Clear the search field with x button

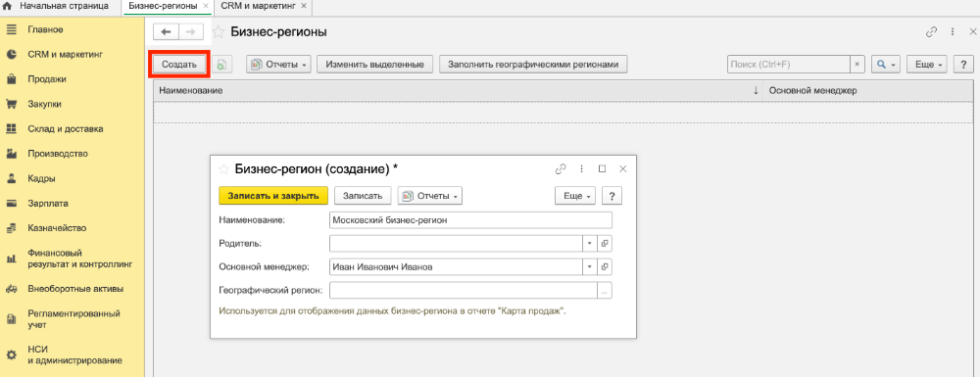pyautogui.click(x=857, y=65)
